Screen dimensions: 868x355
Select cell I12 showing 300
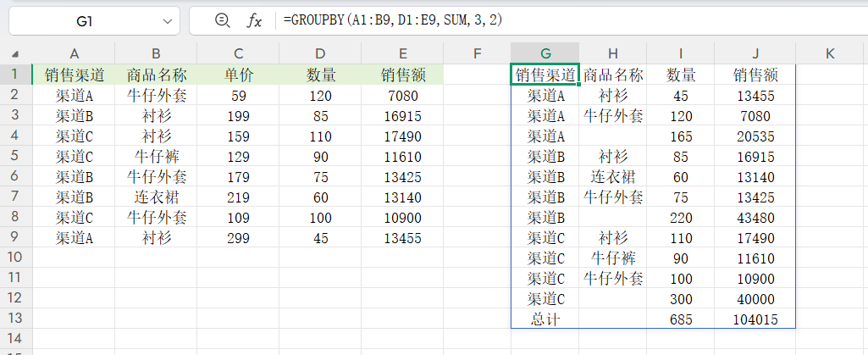681,298
